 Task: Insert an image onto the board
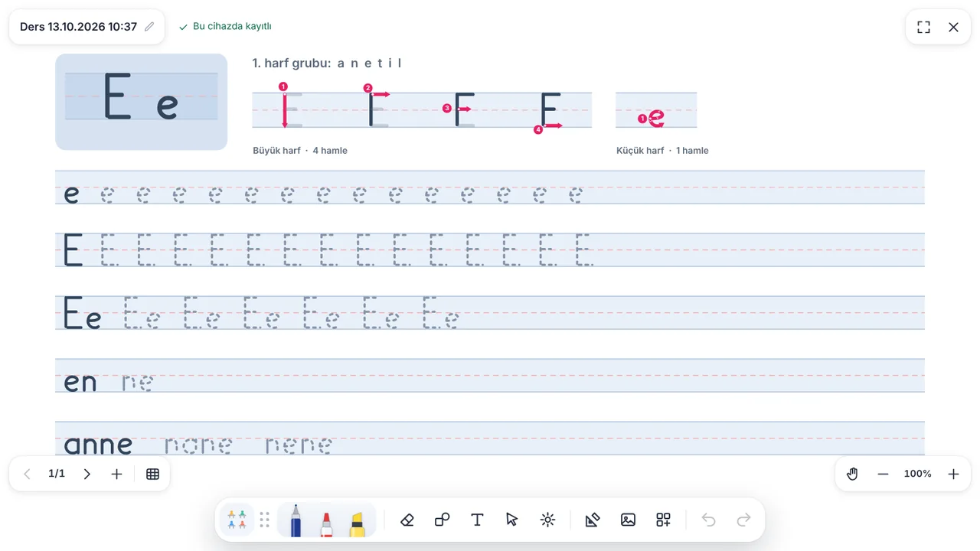(x=628, y=520)
